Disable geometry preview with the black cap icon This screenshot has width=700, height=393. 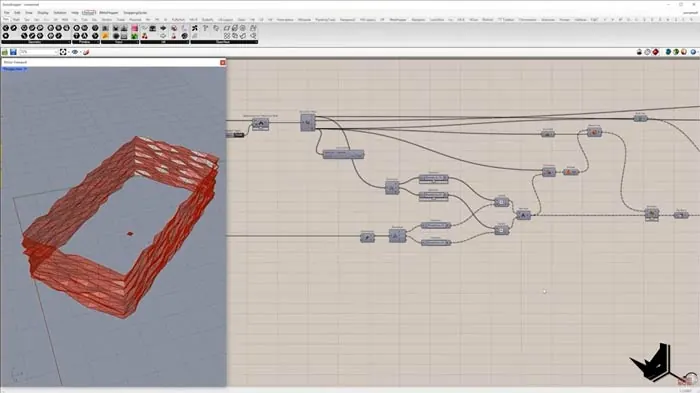click(639, 52)
